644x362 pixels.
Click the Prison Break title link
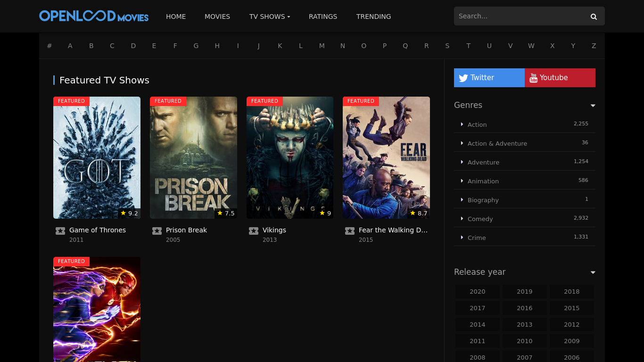pyautogui.click(x=186, y=230)
